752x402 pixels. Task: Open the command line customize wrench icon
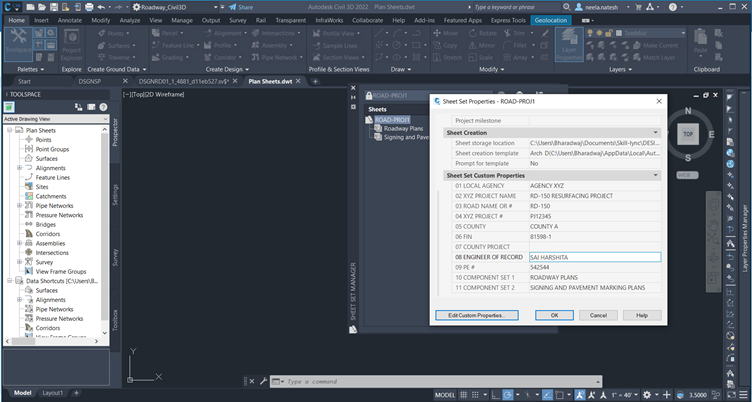point(263,381)
